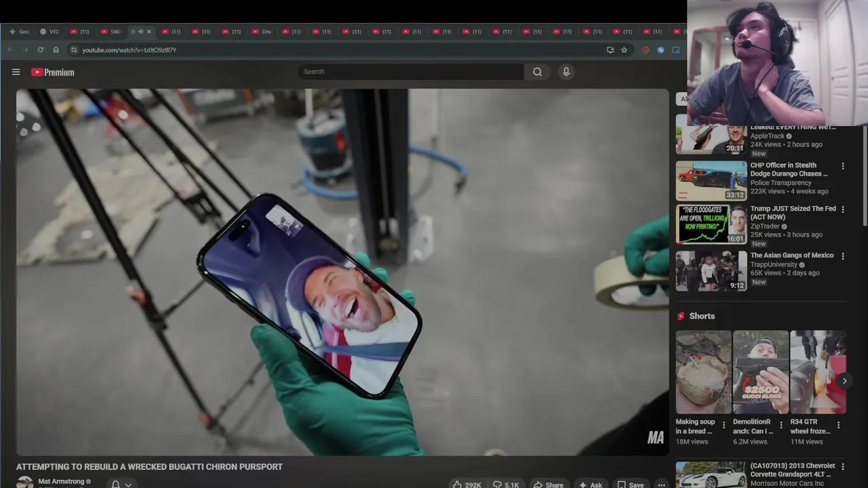Click Morrison Motor Cars Inc channel name
The height and width of the screenshot is (488, 868).
pyautogui.click(x=787, y=483)
